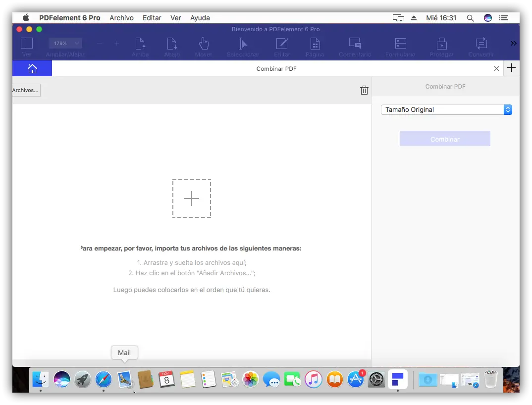532x405 pixels.
Task: Click the Siri icon in menu bar
Action: 488,18
